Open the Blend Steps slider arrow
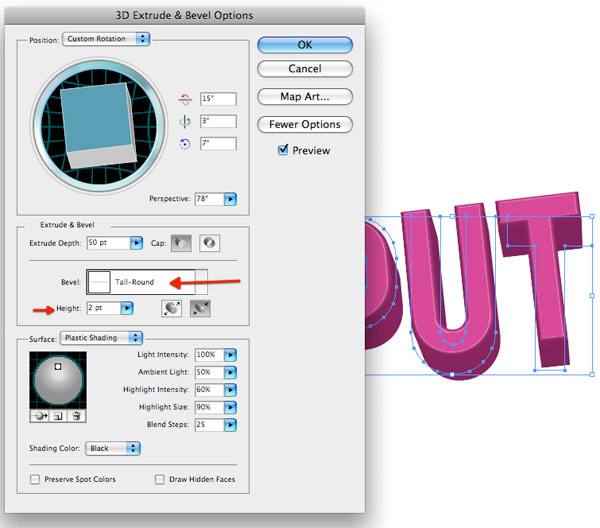Viewport: 600px width, 528px height. 230,425
